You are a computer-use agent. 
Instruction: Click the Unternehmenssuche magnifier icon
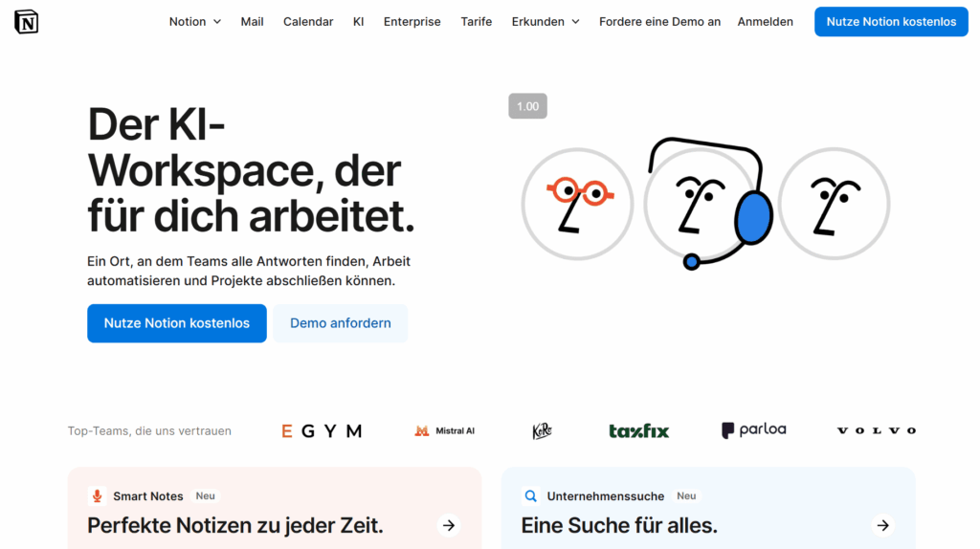(x=530, y=495)
